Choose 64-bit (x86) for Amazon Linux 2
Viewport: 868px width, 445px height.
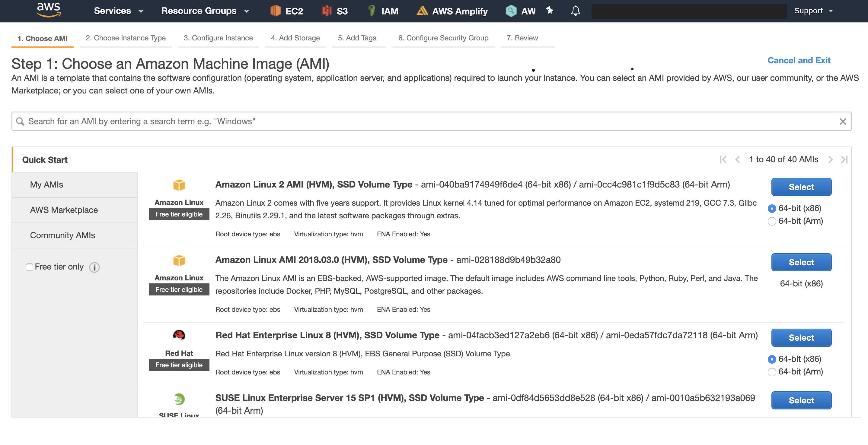772,208
